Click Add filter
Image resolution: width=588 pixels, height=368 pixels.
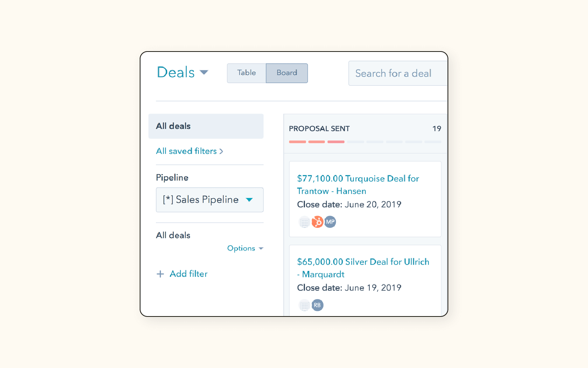click(188, 274)
